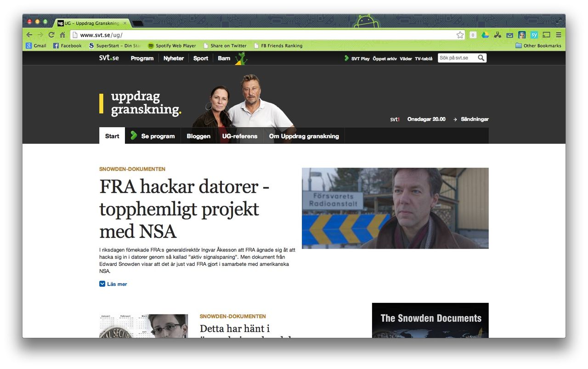Viewport: 588px width, 369px height.
Task: Reload the page with refresh icon
Action: click(51, 35)
